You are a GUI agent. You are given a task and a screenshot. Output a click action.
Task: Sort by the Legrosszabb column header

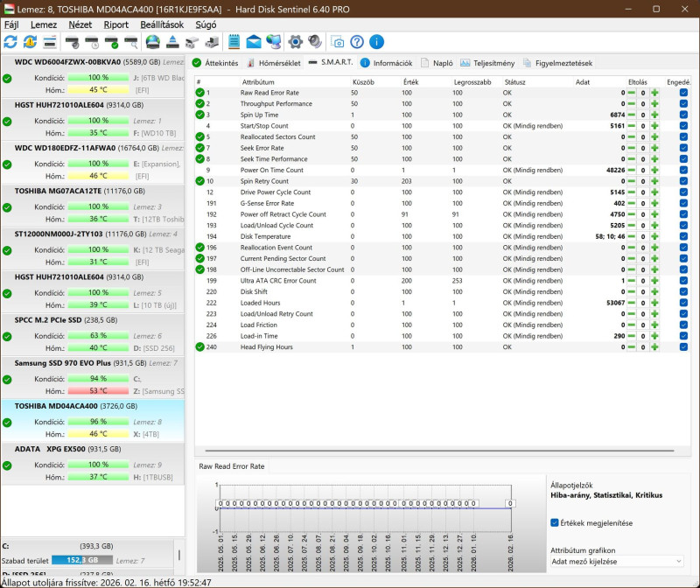(472, 82)
